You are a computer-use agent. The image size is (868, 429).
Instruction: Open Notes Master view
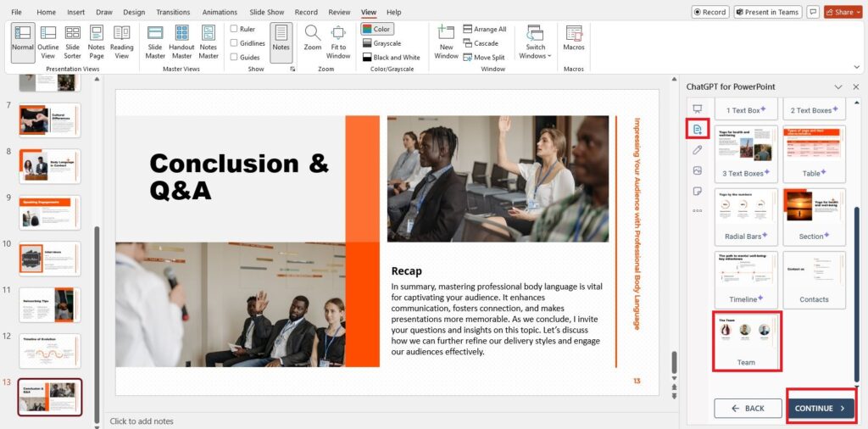coord(209,42)
